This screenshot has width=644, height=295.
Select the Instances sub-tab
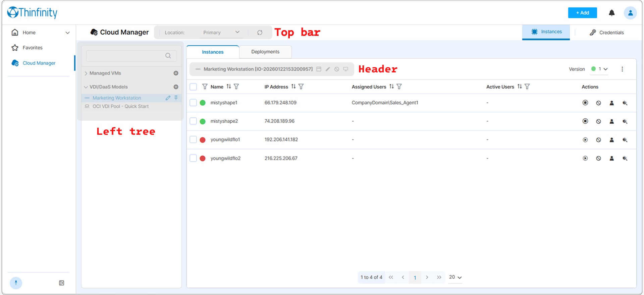(x=213, y=52)
